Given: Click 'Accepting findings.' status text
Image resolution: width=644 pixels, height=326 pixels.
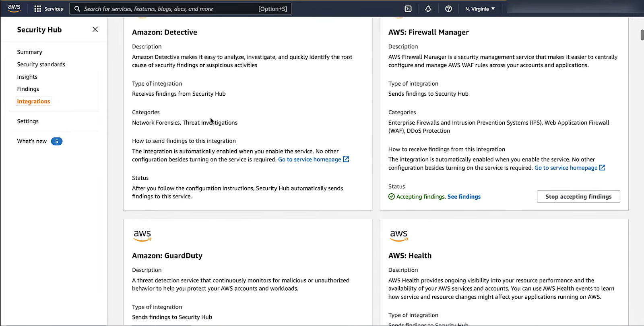Looking at the screenshot, I should point(421,197).
